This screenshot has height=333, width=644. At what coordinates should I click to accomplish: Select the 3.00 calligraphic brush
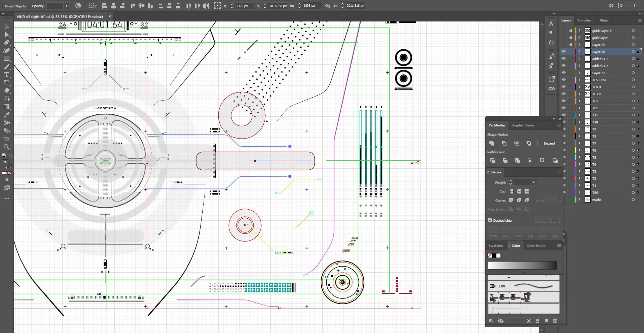[x=523, y=286]
